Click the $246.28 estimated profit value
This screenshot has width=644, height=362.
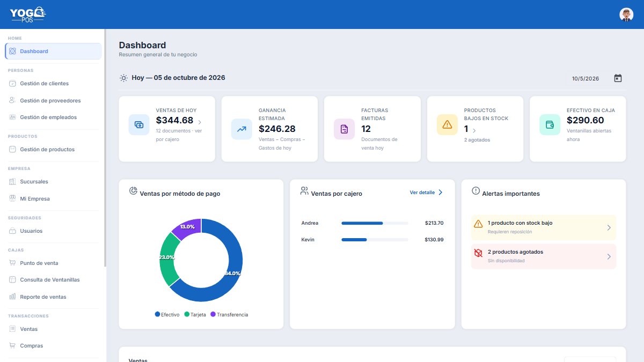[x=277, y=129]
